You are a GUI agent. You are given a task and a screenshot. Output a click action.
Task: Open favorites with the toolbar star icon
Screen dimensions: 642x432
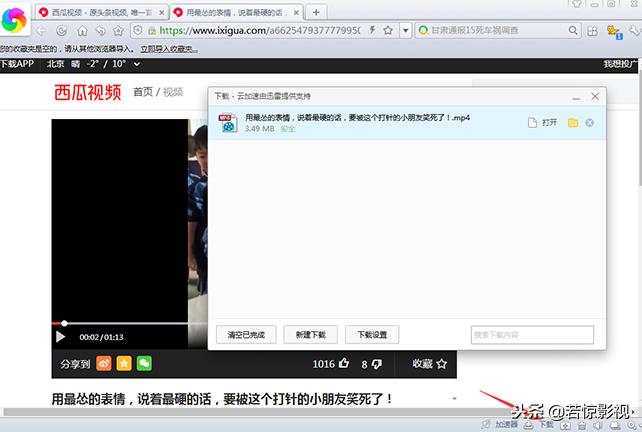(118, 30)
